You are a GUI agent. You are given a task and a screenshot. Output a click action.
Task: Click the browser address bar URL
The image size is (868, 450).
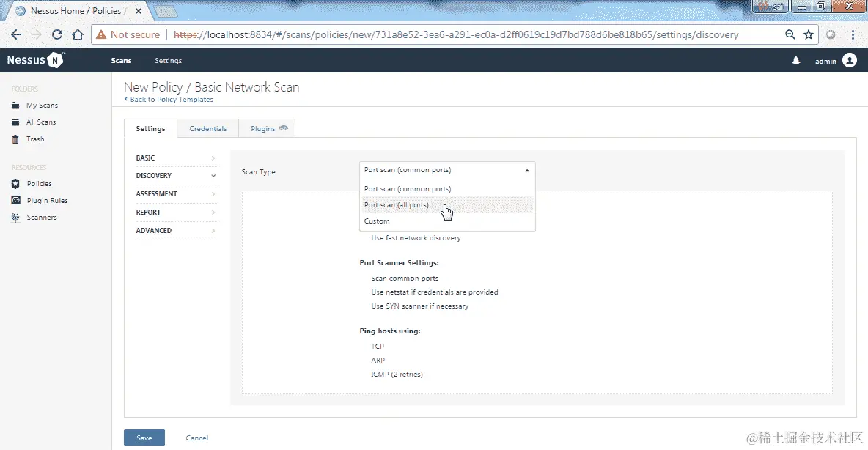click(x=456, y=34)
